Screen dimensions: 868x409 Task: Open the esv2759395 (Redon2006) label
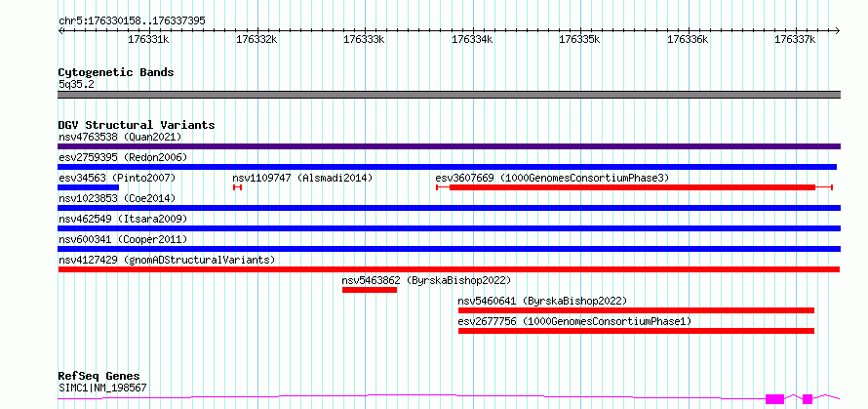point(123,157)
